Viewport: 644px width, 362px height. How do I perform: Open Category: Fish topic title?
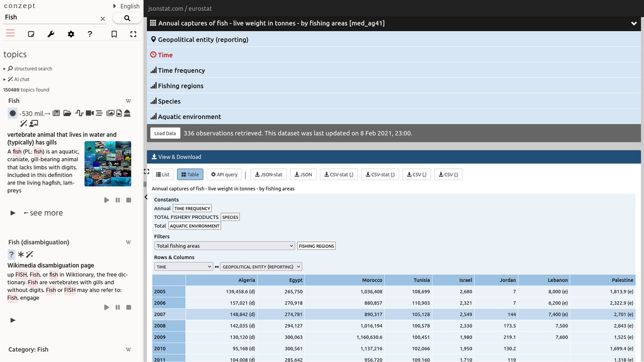point(28,350)
